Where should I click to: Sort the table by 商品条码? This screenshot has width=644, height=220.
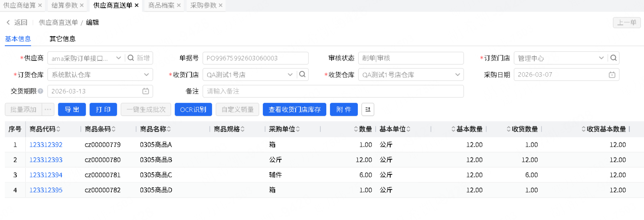114,129
